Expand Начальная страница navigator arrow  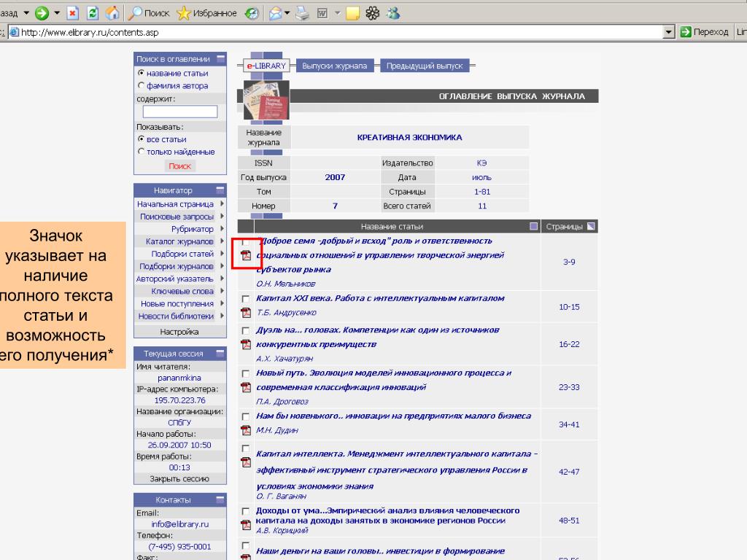pos(222,204)
